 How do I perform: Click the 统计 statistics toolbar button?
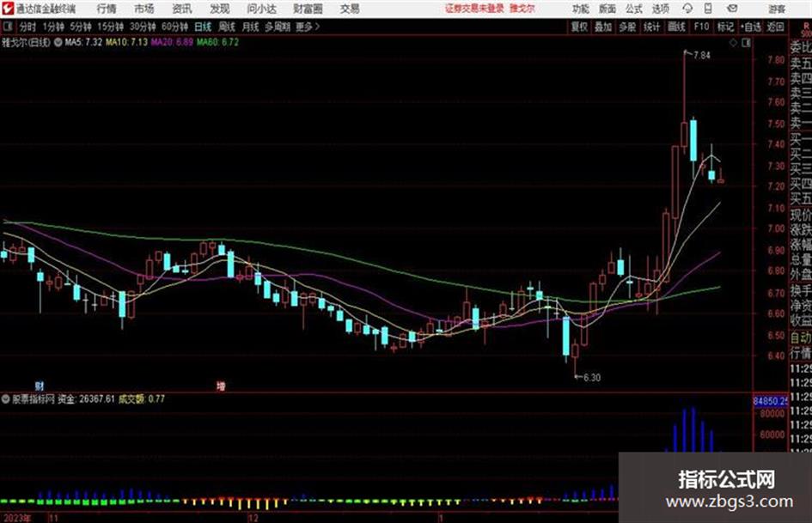(x=652, y=27)
